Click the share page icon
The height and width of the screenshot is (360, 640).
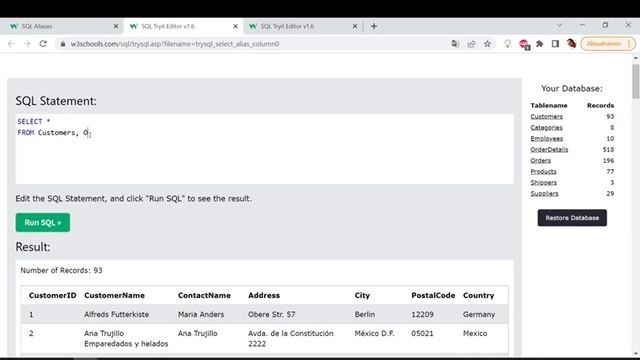[x=471, y=44]
